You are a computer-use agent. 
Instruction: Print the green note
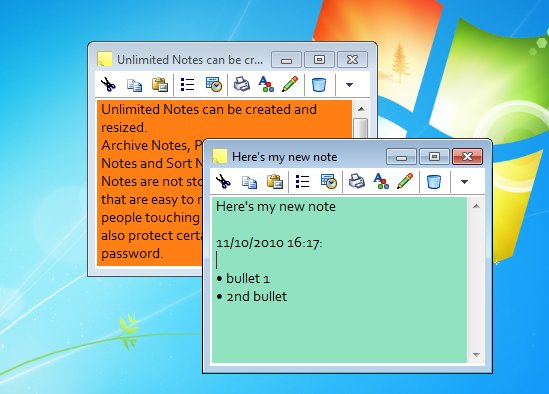pyautogui.click(x=357, y=181)
